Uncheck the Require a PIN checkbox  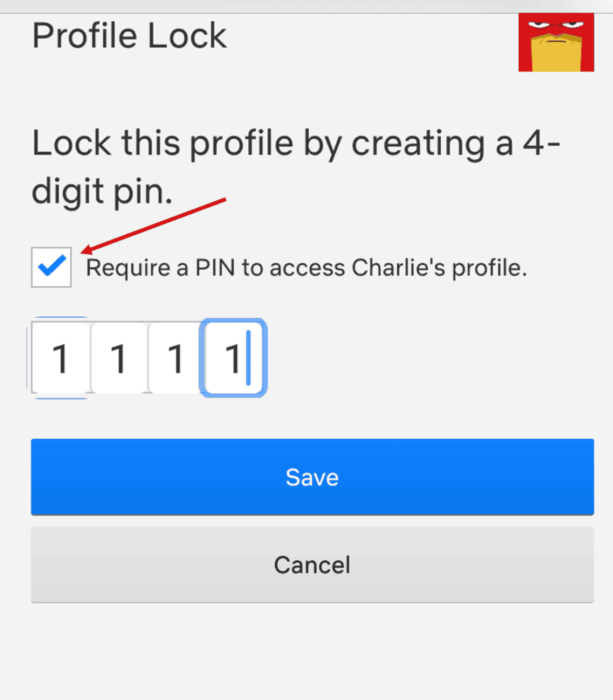pyautogui.click(x=51, y=267)
